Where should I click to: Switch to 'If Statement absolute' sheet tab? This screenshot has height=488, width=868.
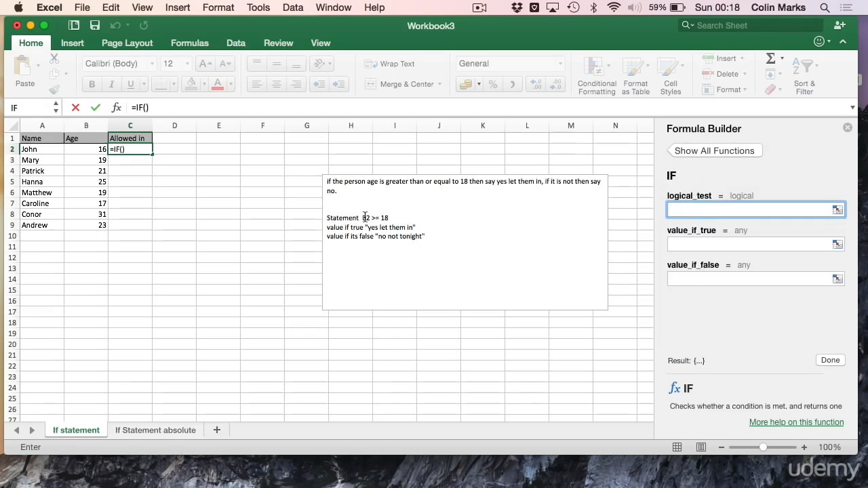tap(155, 430)
